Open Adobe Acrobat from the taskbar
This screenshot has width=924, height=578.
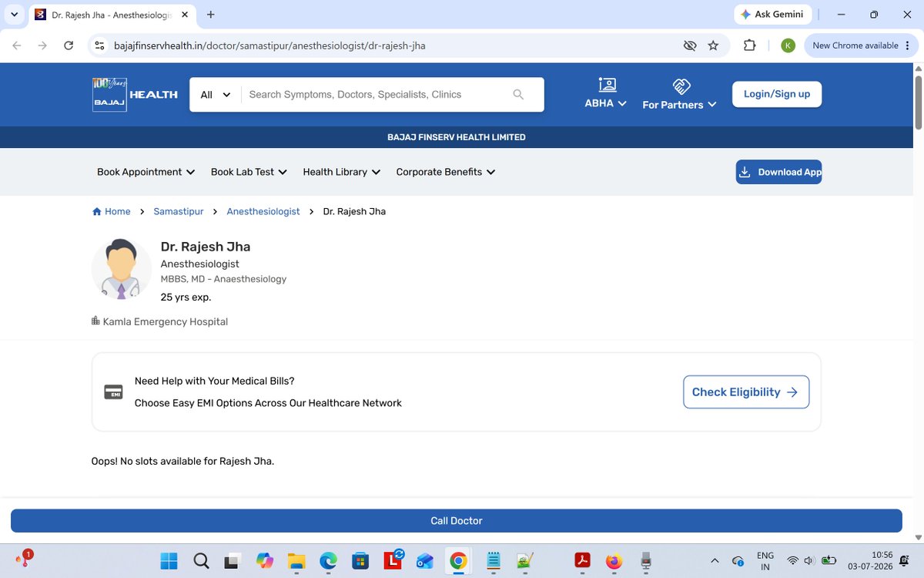pos(582,560)
